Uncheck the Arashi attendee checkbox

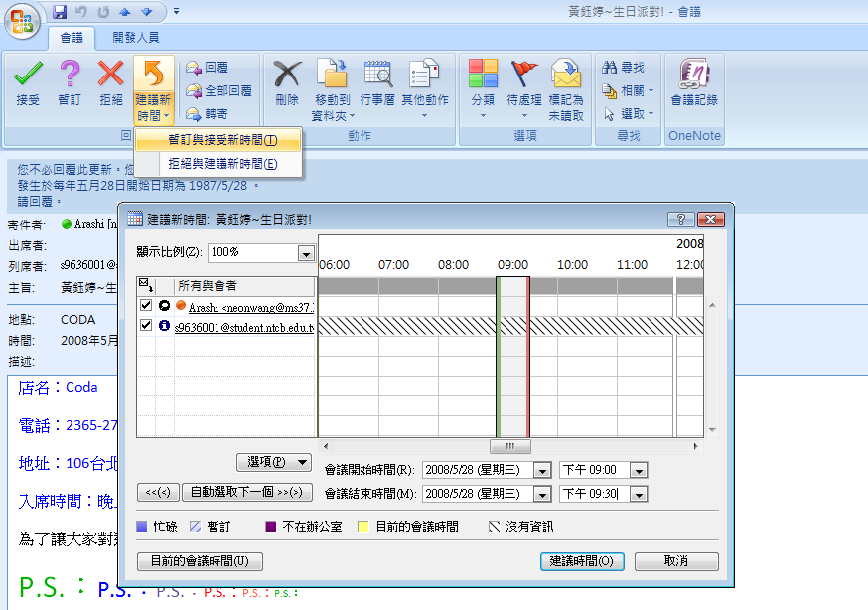pyautogui.click(x=146, y=305)
